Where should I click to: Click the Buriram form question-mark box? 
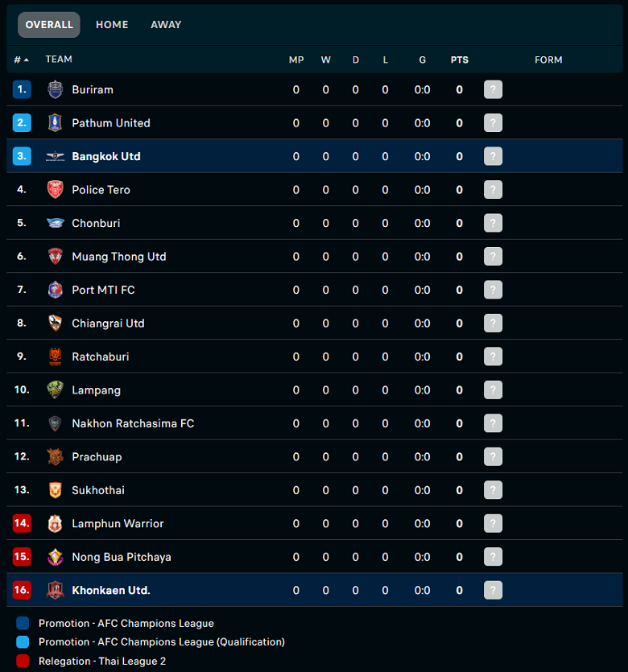pyautogui.click(x=493, y=89)
